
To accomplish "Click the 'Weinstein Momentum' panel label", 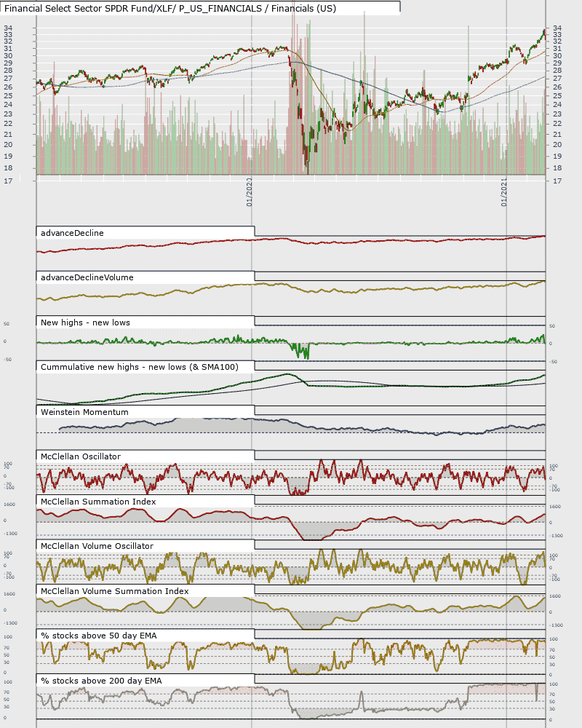I will [x=84, y=412].
